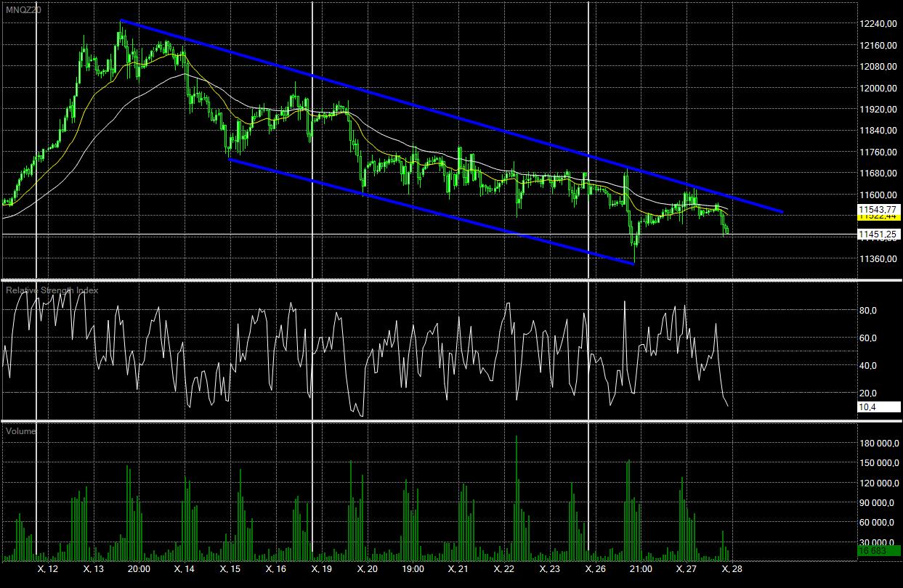
Task: Click the X, 27 date label
Action: (x=686, y=568)
